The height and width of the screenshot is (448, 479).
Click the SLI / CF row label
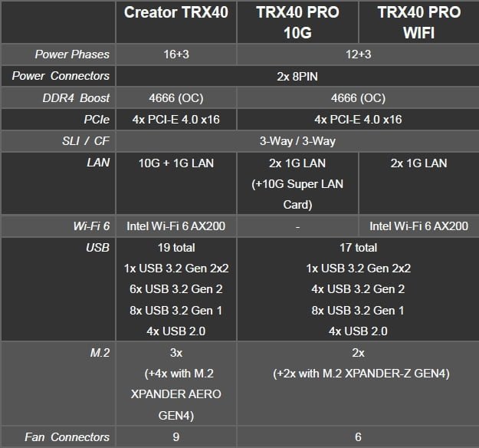(x=83, y=142)
